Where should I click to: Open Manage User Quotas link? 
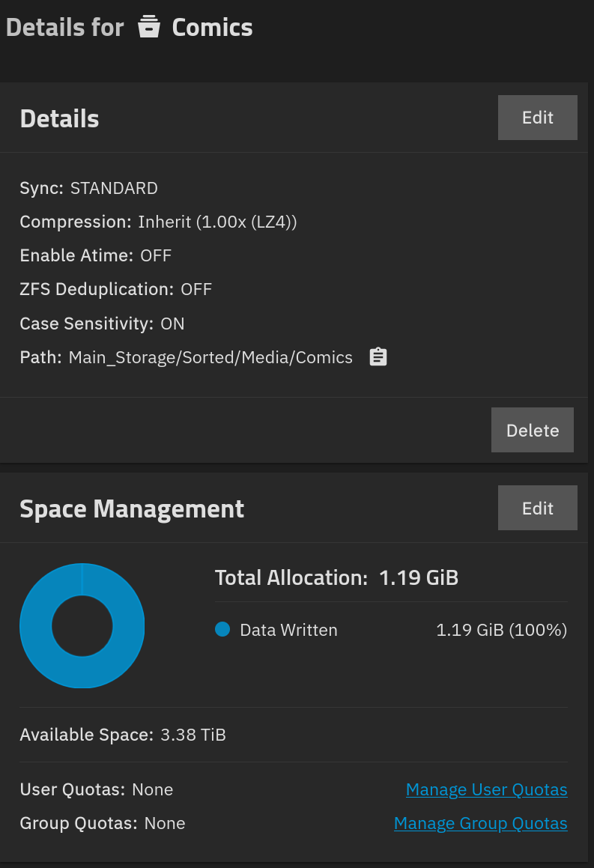[487, 789]
